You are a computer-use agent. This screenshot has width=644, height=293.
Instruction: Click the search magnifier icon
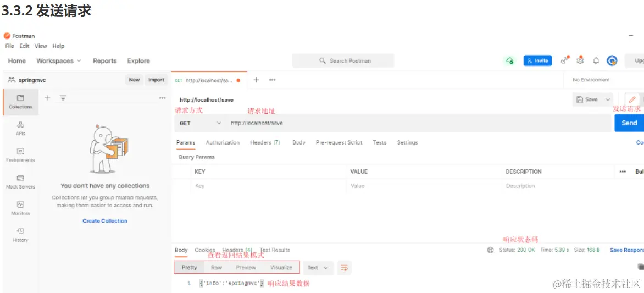(x=323, y=61)
